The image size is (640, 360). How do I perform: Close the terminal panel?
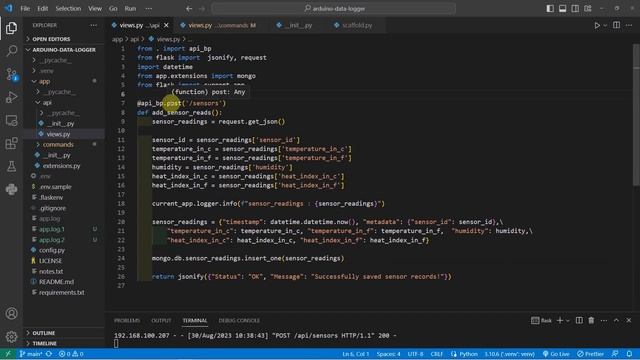coord(629,320)
